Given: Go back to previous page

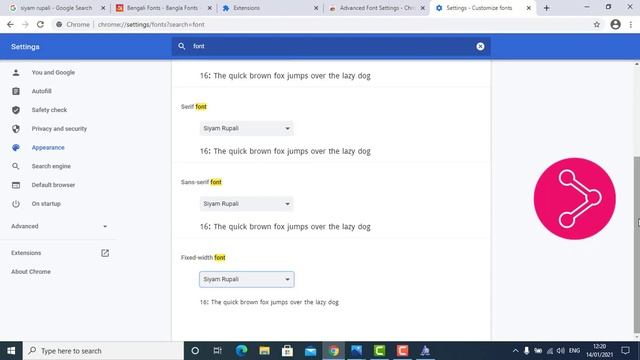Looking at the screenshot, I should click(x=10, y=24).
